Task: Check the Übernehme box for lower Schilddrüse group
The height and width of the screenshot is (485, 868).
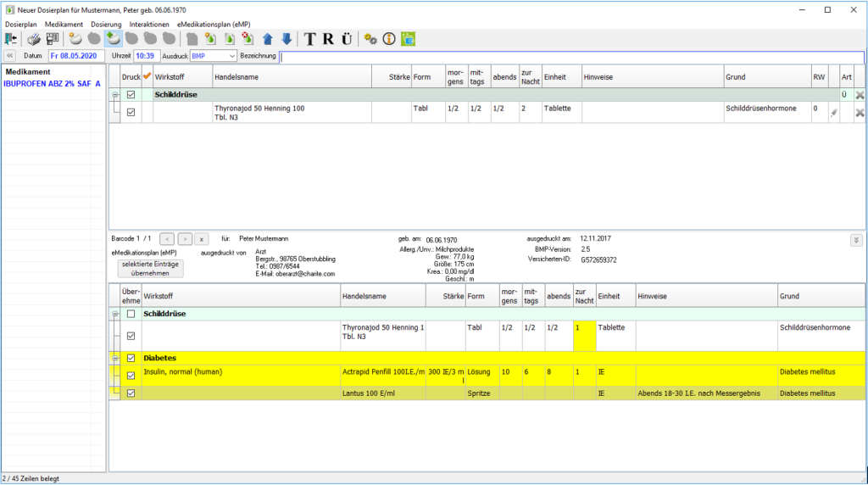Action: (131, 314)
